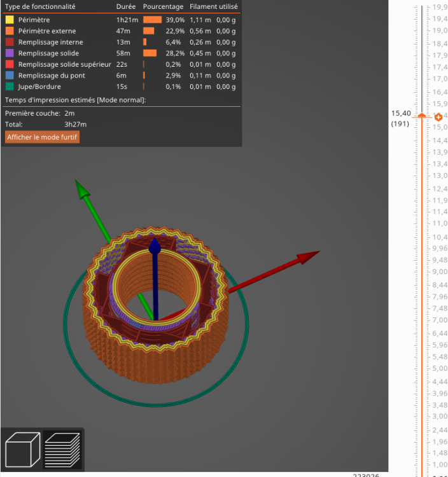
Task: Click the Remplissage solide supérieur label
Action: pos(64,64)
